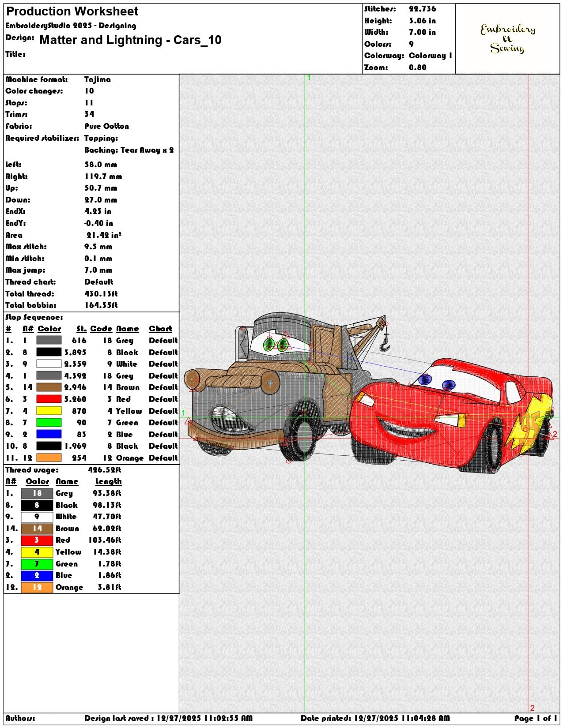Screen dimensions: 563x728
Task: Select the white swatch in stop sequence row 3
Action: pyautogui.click(x=49, y=364)
